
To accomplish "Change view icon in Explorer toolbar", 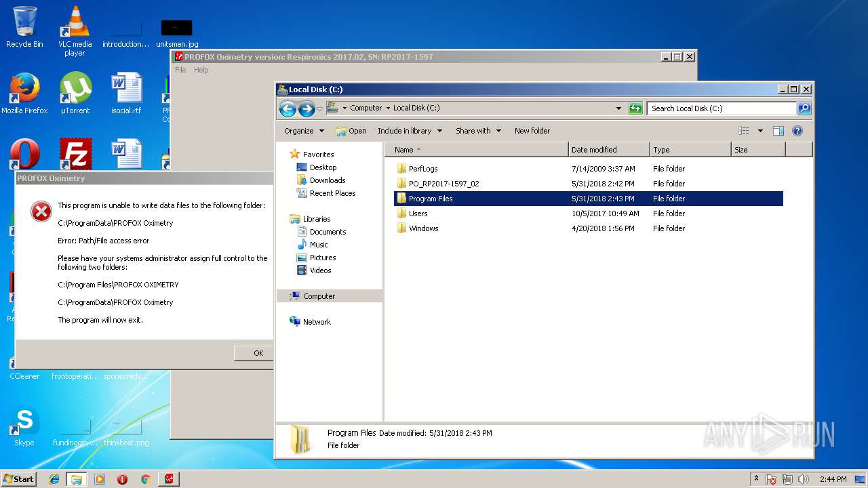I will [744, 131].
